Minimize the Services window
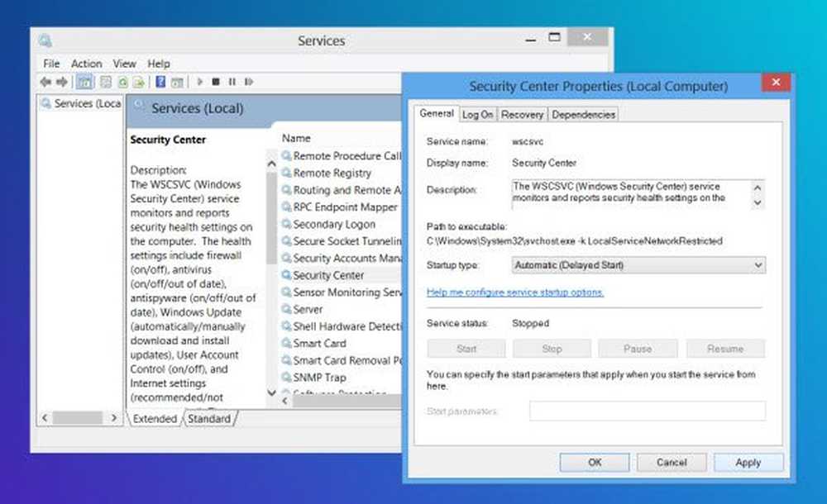 pyautogui.click(x=531, y=39)
